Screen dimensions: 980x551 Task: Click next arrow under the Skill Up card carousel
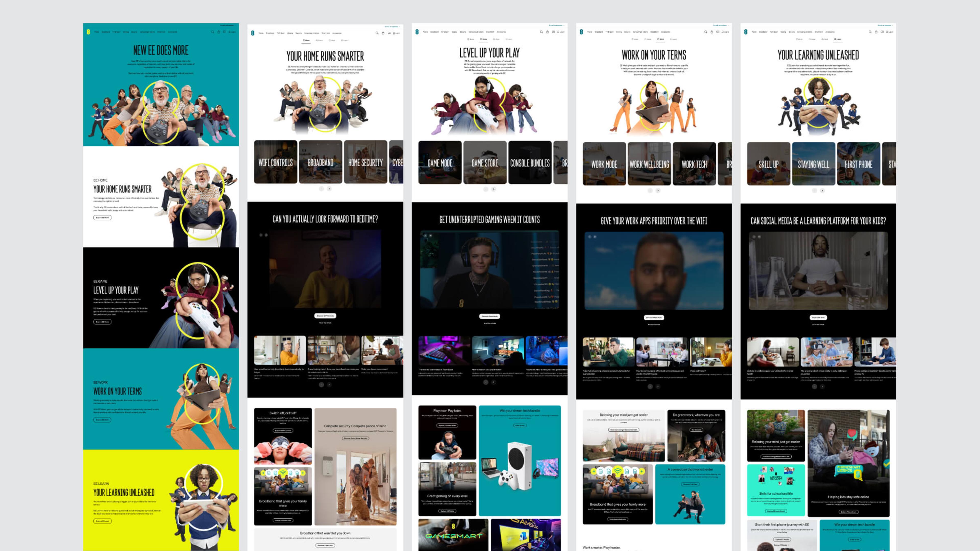point(822,191)
